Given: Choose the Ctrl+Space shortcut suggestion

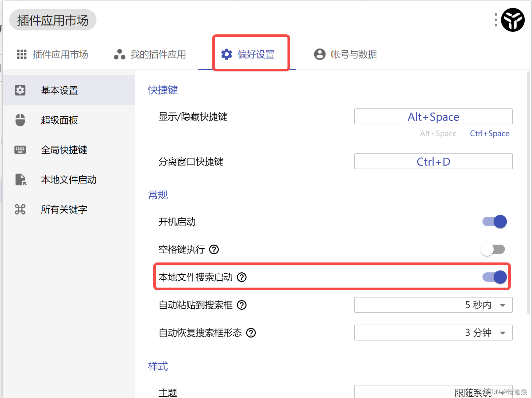Looking at the screenshot, I should (x=489, y=134).
